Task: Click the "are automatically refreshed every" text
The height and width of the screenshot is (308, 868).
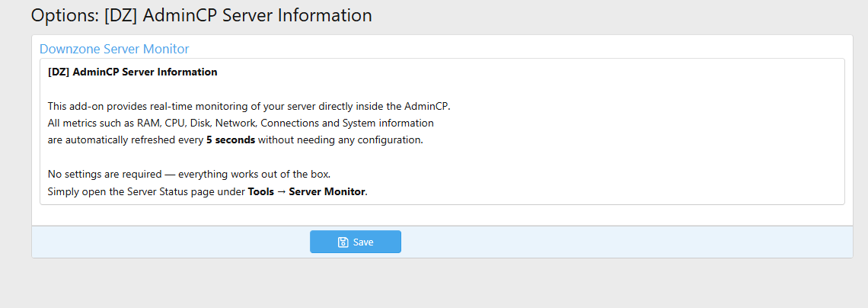Action: [x=126, y=140]
